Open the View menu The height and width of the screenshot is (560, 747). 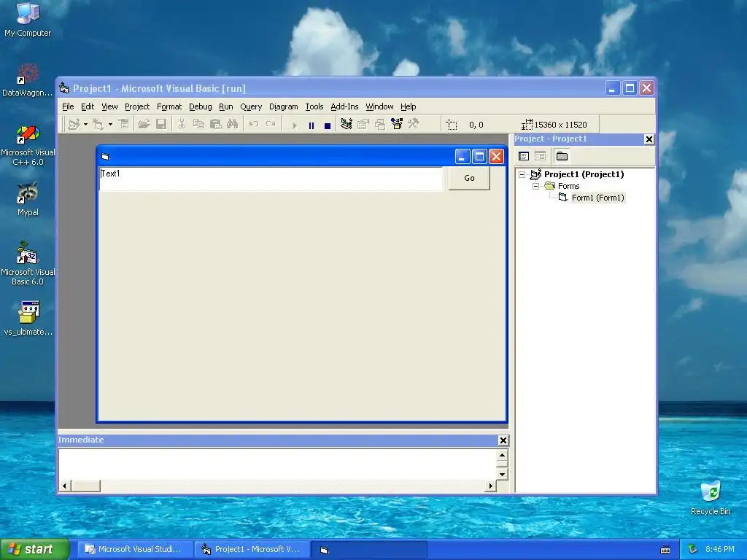point(109,106)
